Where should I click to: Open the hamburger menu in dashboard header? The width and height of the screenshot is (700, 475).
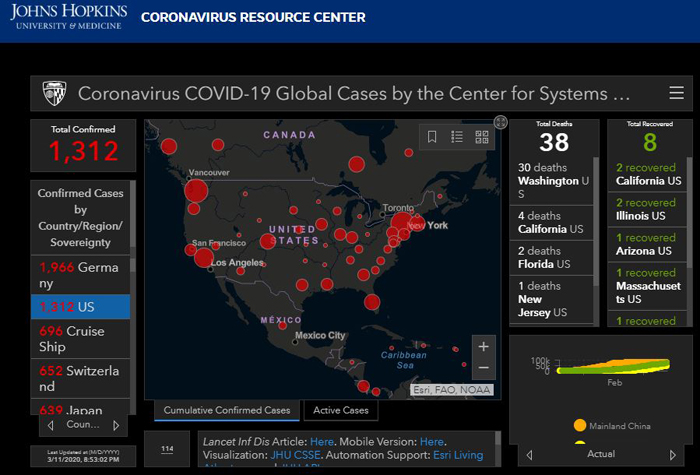[676, 93]
